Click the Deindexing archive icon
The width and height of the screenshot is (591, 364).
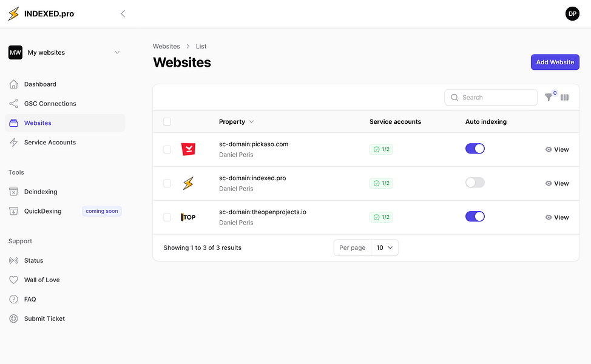pos(13,192)
